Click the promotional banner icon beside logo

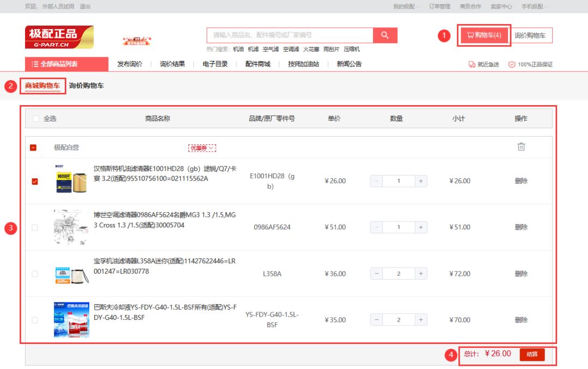(x=137, y=41)
